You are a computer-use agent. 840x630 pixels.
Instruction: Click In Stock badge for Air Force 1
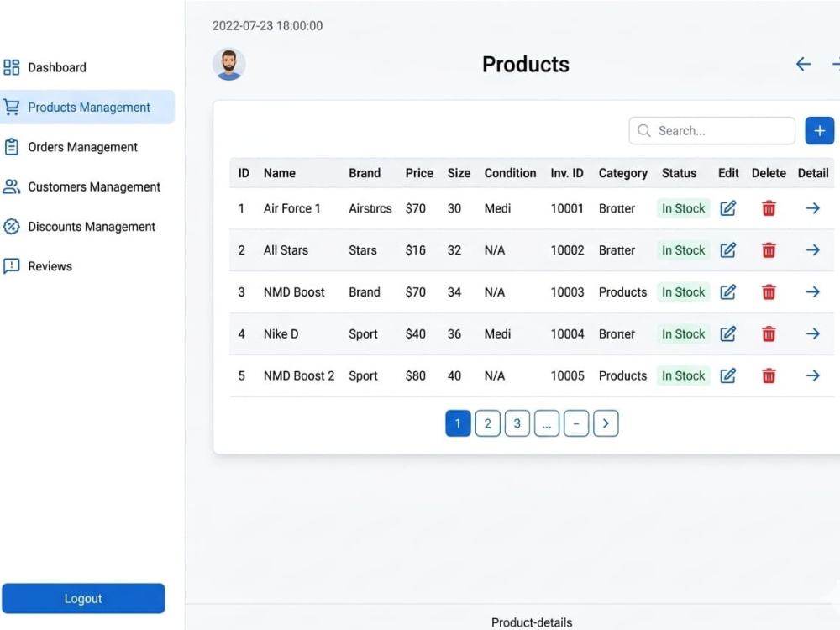(683, 208)
